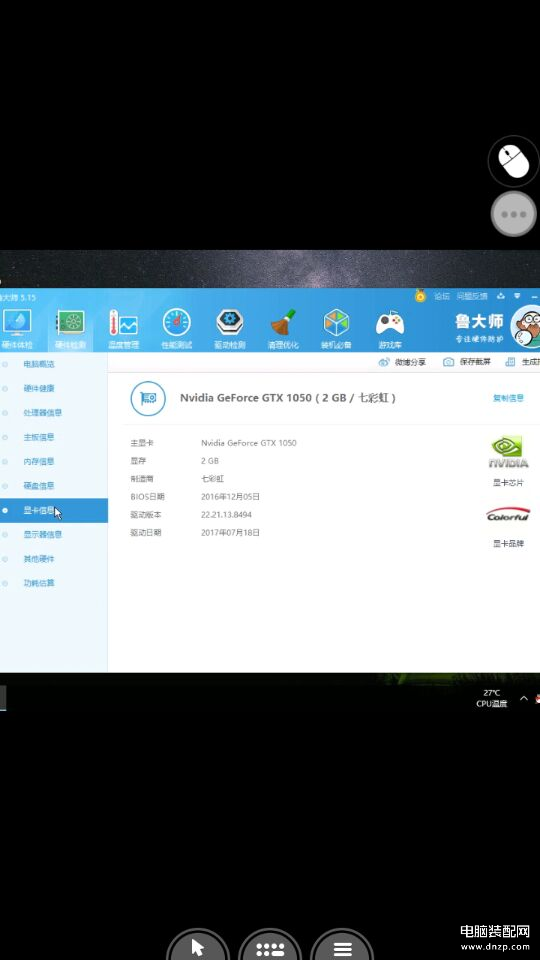Viewport: 540px width, 960px height.
Task: Select the 硬件检测 hardware detection icon
Action: tap(70, 329)
